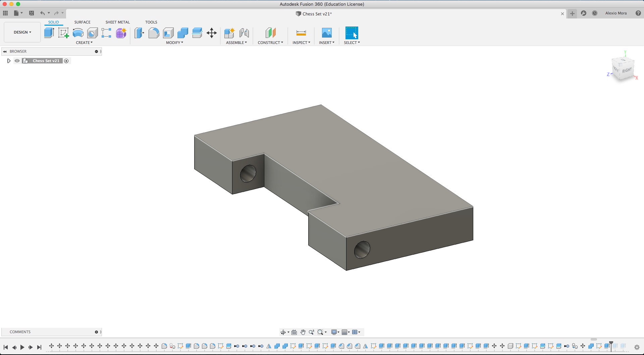644x355 pixels.
Task: Click the New Component icon
Action: pos(229,33)
